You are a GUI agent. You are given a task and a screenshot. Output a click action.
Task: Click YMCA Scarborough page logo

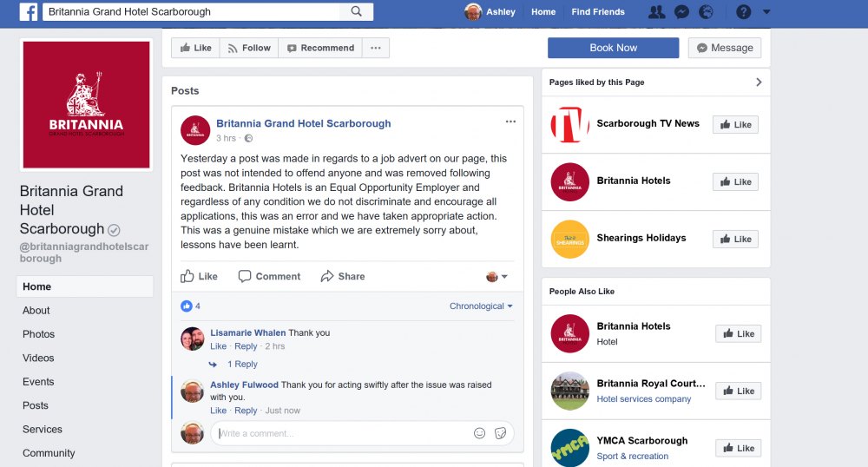coord(569,448)
